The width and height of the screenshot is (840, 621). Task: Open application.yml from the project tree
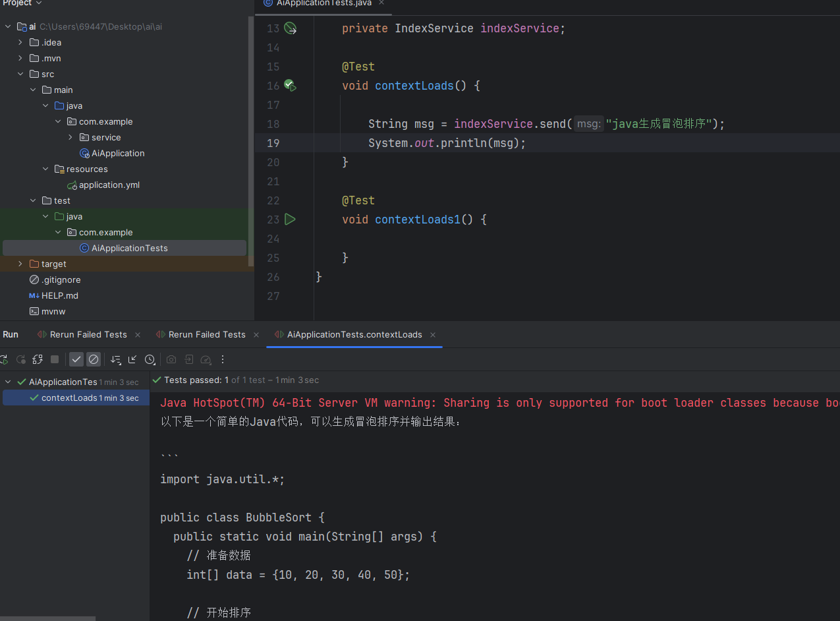coord(110,185)
